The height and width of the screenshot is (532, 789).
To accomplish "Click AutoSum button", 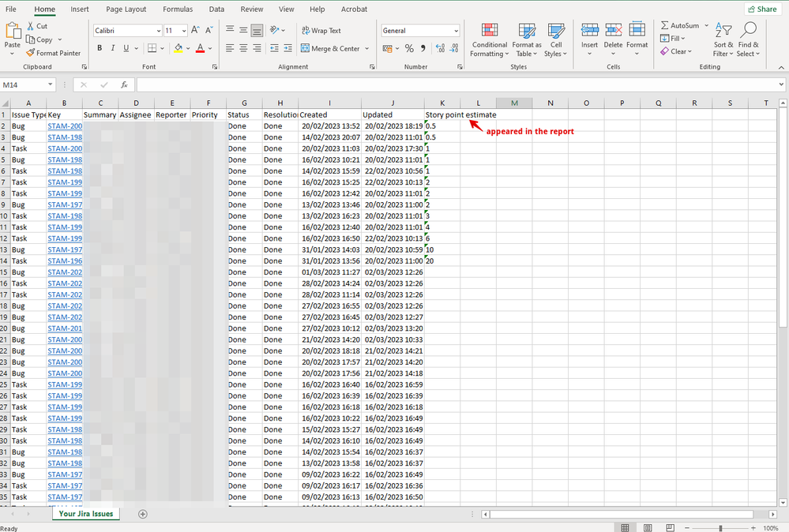I will point(680,25).
